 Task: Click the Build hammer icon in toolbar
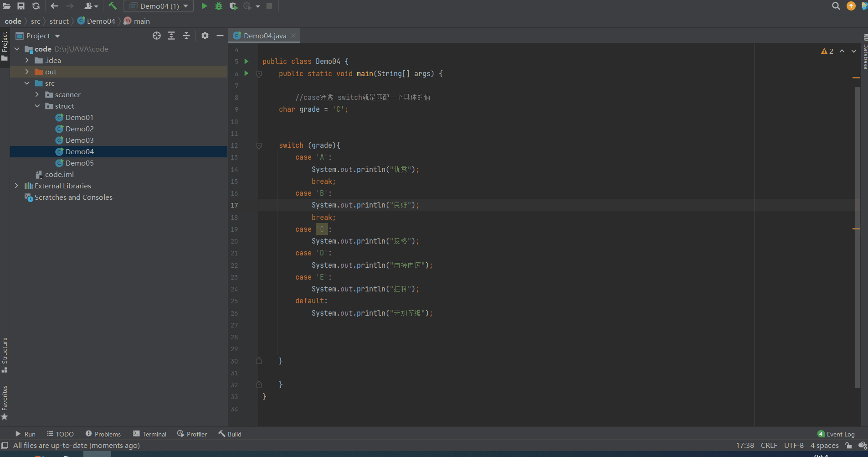coord(113,6)
